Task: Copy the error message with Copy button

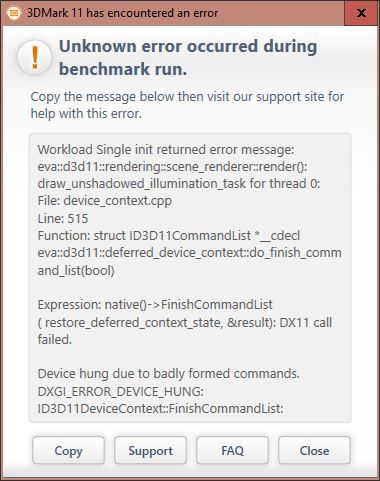Action: (x=68, y=450)
